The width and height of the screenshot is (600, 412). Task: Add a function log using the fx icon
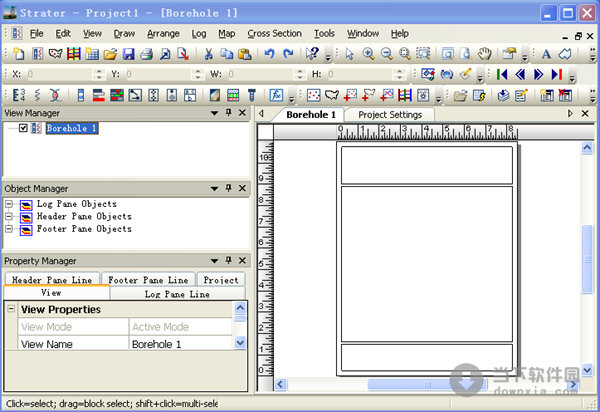click(x=276, y=95)
